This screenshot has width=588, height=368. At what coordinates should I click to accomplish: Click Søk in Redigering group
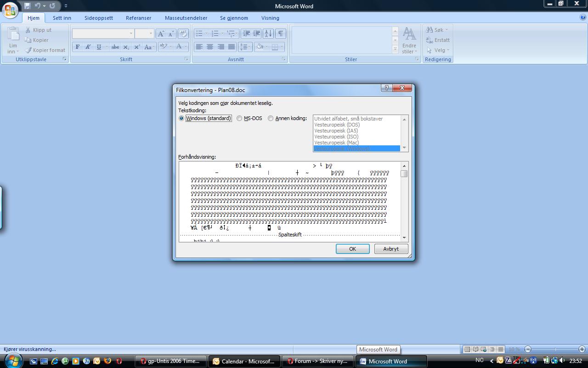pos(437,30)
